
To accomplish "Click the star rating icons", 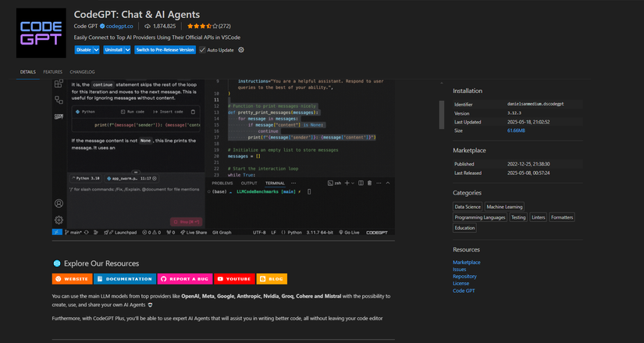I will pyautogui.click(x=200, y=26).
